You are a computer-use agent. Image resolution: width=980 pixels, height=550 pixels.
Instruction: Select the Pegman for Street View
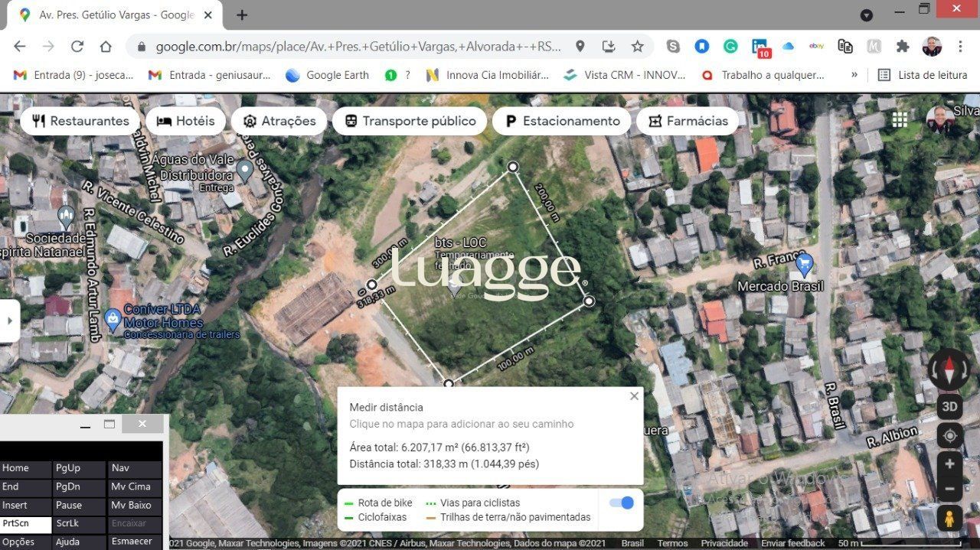coord(949,519)
